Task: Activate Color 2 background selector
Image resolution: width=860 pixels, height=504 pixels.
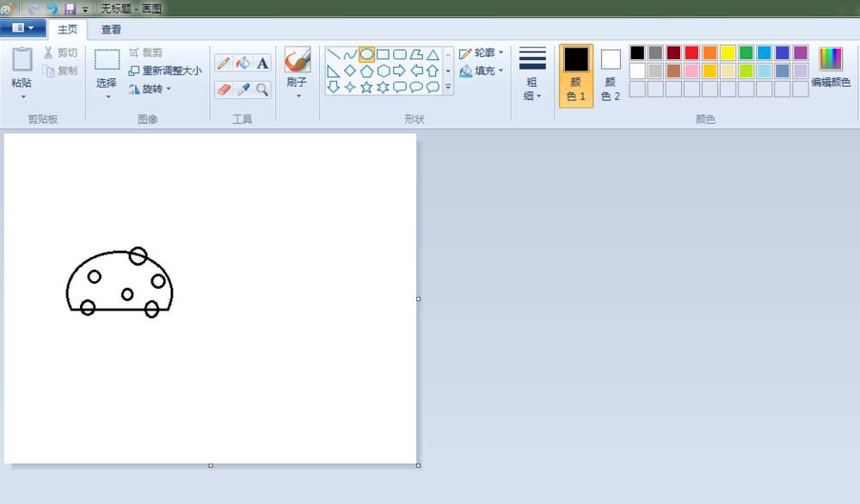Action: pos(611,76)
